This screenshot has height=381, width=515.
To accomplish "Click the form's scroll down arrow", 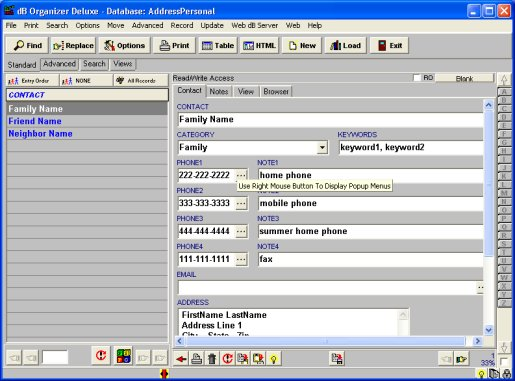I will click(x=488, y=330).
